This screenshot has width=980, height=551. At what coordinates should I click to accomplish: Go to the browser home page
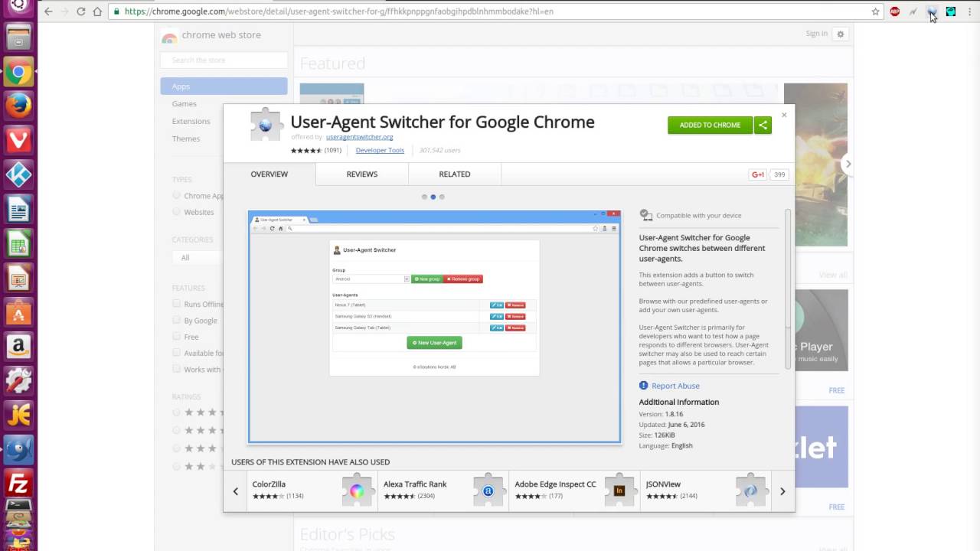(x=97, y=11)
